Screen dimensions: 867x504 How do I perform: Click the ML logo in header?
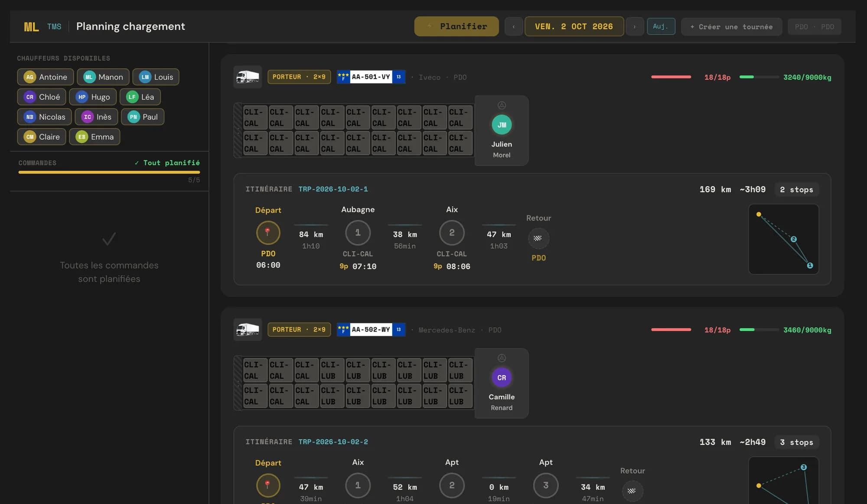coord(31,27)
